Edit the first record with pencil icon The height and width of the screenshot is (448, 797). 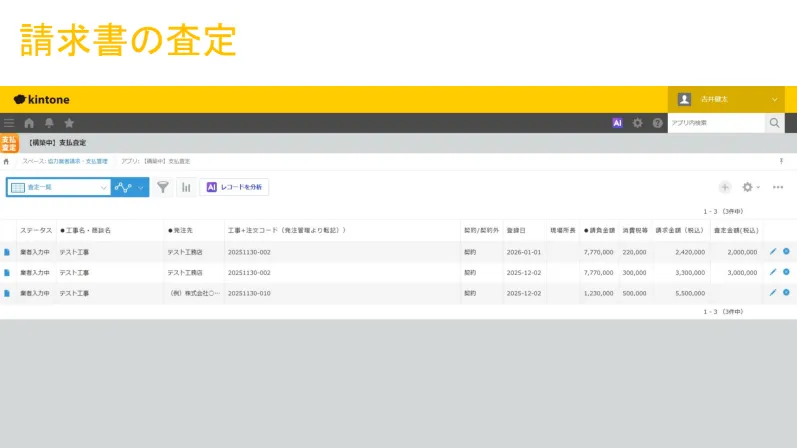click(x=772, y=252)
